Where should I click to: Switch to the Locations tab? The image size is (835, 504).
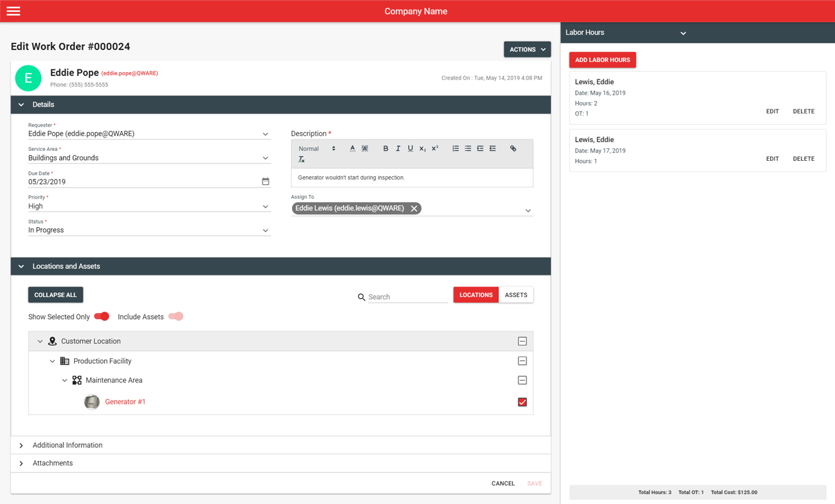[x=476, y=295]
